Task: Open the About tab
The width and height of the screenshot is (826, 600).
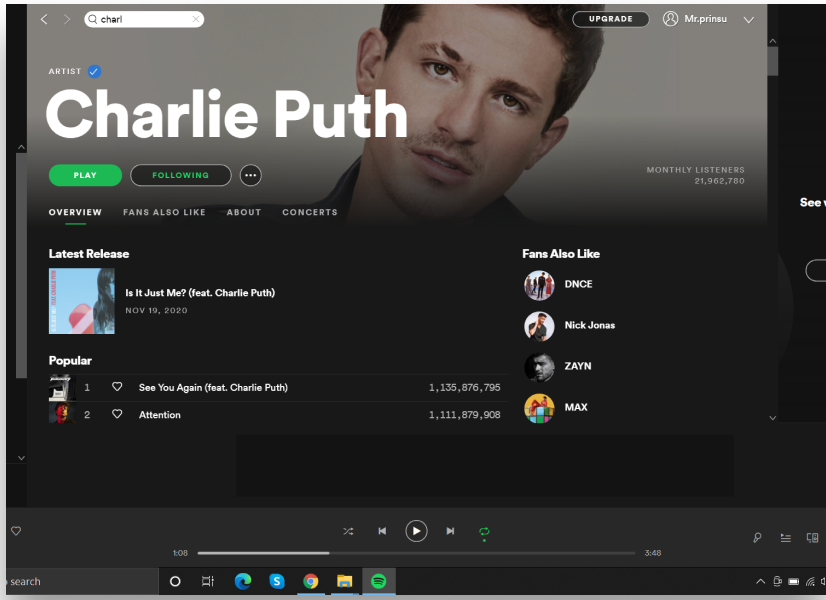Action: click(x=244, y=212)
